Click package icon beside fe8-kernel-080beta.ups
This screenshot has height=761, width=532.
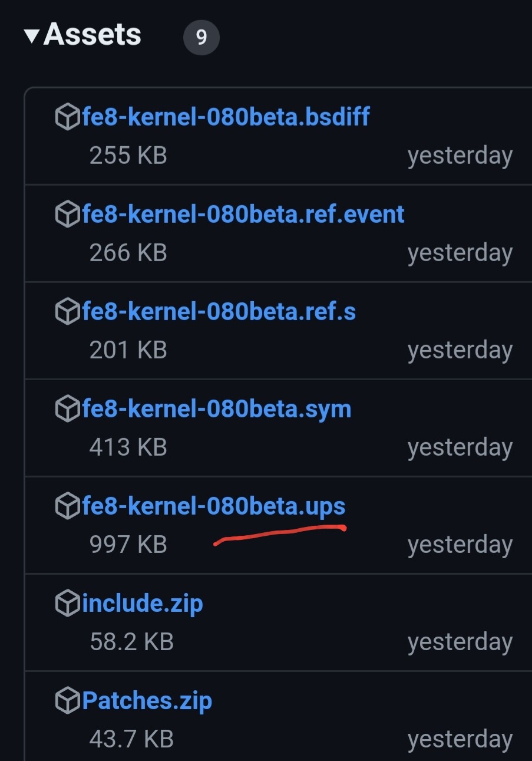(x=67, y=506)
